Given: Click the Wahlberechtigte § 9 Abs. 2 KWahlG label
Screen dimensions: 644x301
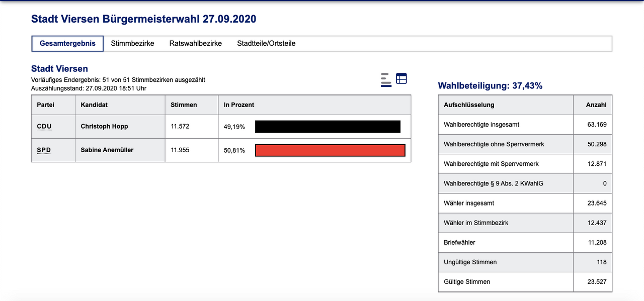Looking at the screenshot, I should [x=494, y=183].
